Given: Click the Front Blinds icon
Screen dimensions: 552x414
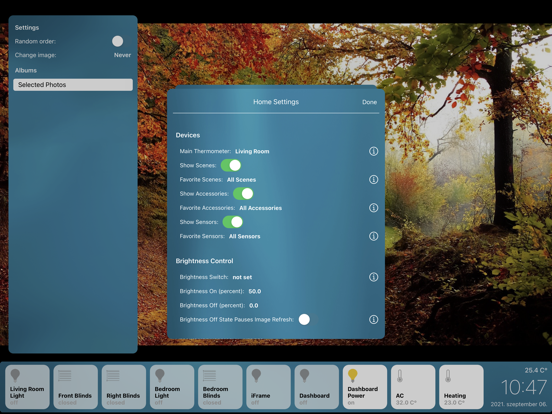Looking at the screenshot, I should pos(65,376).
